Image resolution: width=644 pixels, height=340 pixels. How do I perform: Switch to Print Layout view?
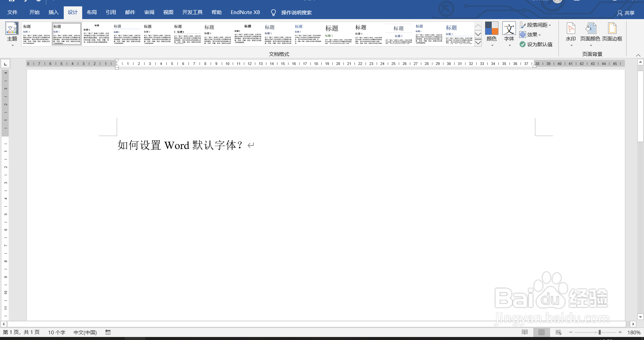(x=542, y=332)
